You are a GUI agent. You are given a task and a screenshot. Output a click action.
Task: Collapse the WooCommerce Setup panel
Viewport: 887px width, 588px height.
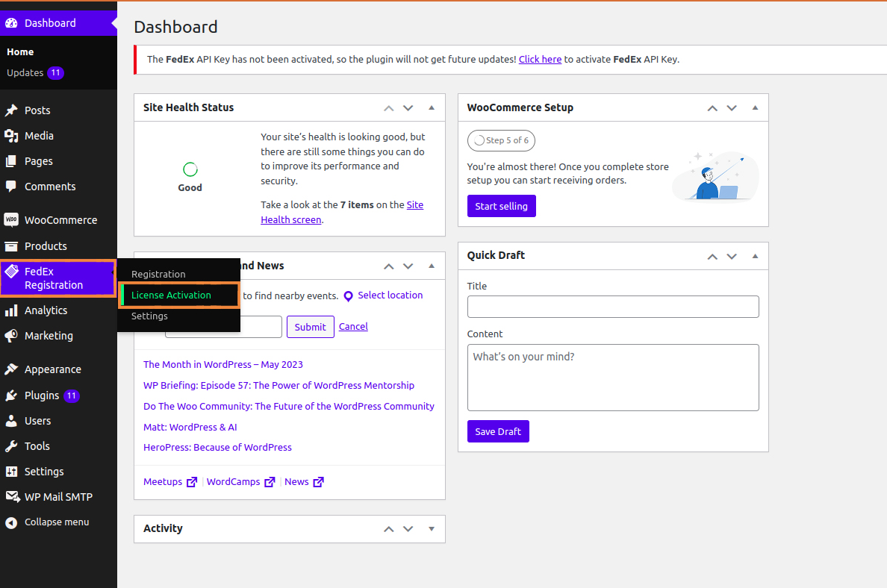[x=755, y=108]
